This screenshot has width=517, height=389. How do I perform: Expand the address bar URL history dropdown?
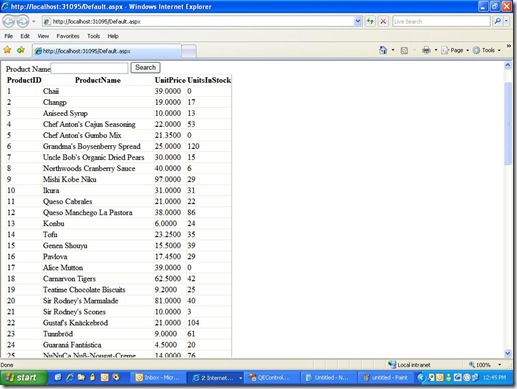pyautogui.click(x=358, y=21)
